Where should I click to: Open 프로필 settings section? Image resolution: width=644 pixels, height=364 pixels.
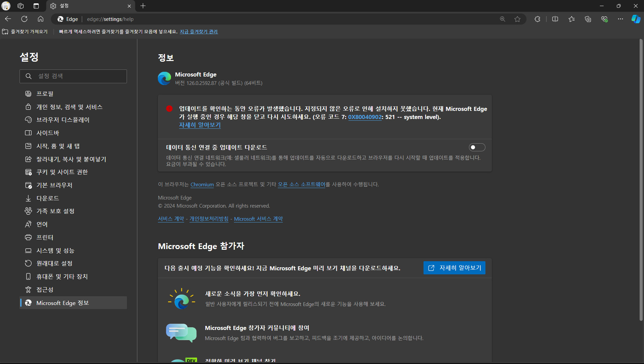point(73,94)
